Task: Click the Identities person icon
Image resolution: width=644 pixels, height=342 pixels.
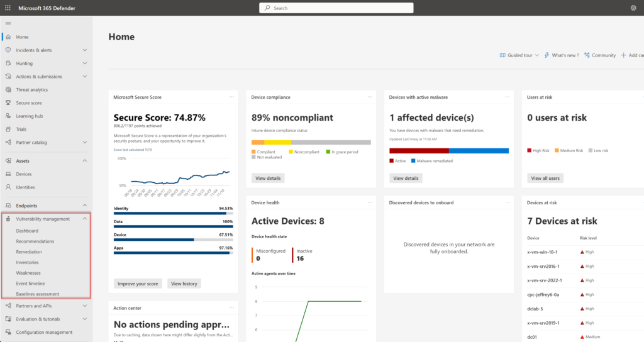Action: 8,187
